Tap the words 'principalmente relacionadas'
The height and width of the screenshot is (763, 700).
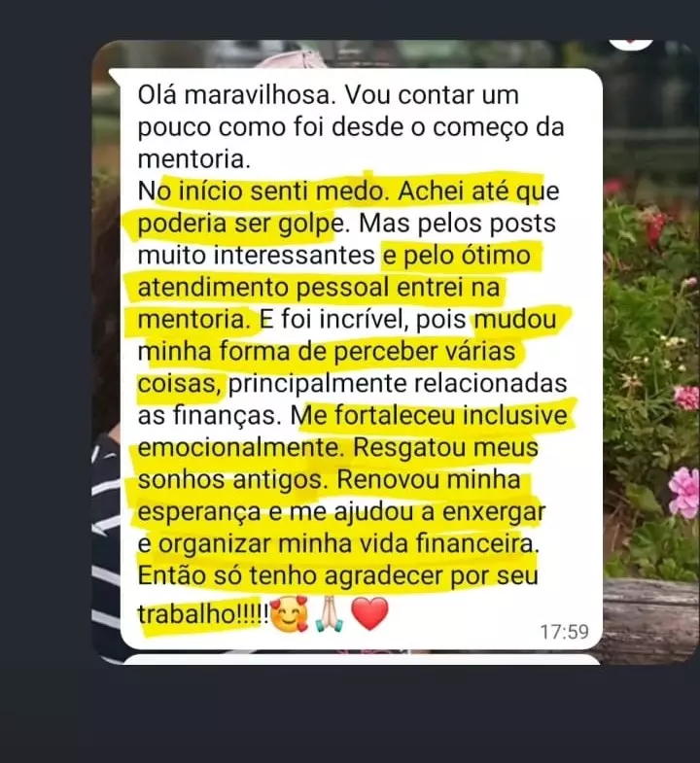398,384
